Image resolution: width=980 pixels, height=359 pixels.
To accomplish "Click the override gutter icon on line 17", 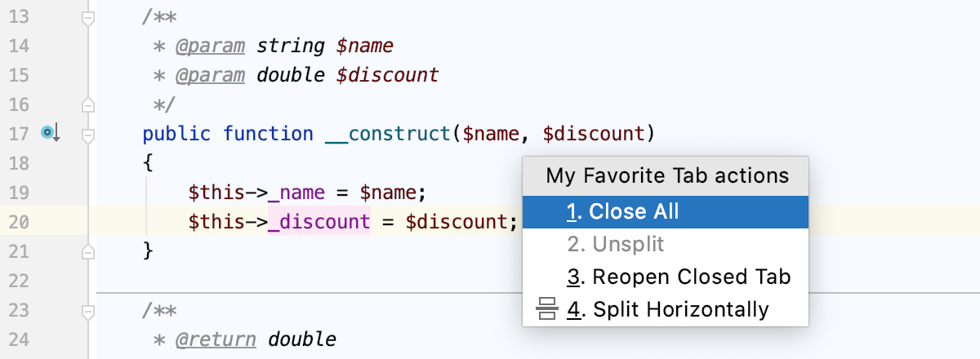I will (51, 133).
